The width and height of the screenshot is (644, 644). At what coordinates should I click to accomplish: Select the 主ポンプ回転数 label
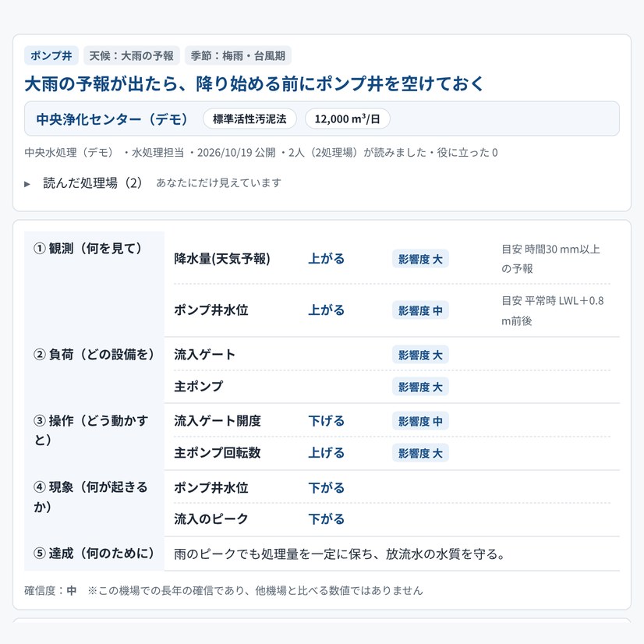coord(218,453)
